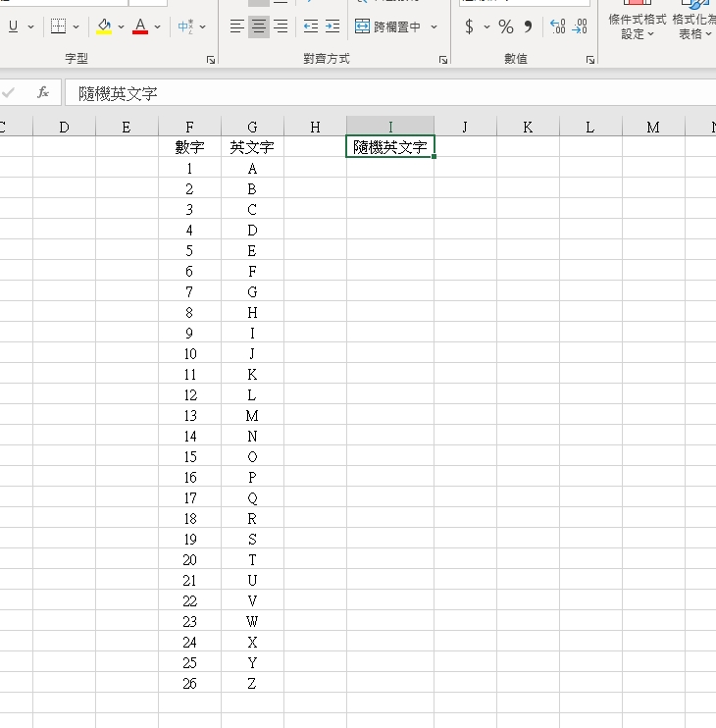This screenshot has width=716, height=728.
Task: Select column I header
Action: (390, 127)
